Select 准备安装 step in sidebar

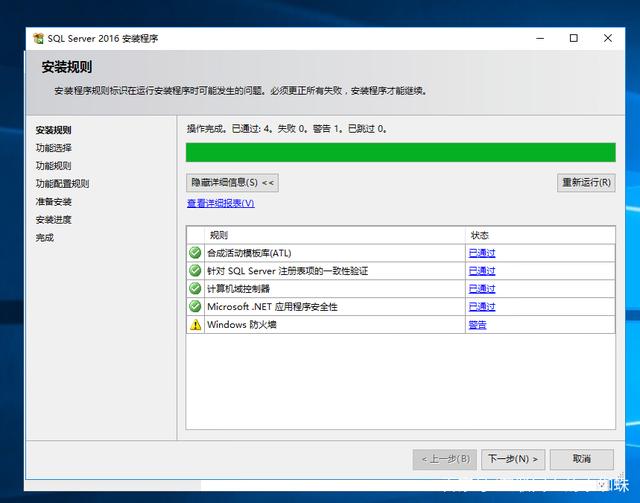coord(53,202)
